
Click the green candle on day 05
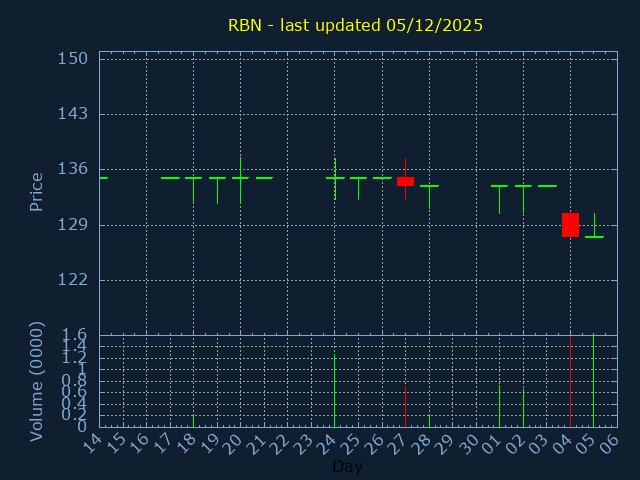pyautogui.click(x=594, y=236)
